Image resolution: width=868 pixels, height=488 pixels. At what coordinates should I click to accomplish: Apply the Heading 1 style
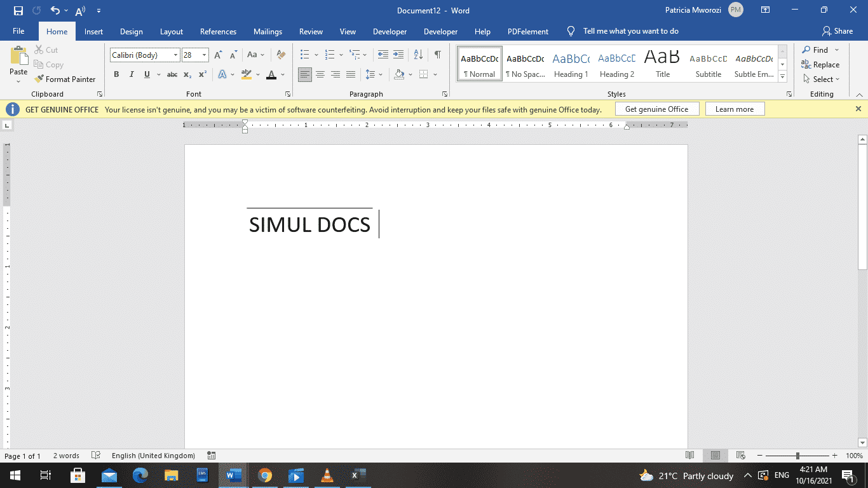point(571,64)
